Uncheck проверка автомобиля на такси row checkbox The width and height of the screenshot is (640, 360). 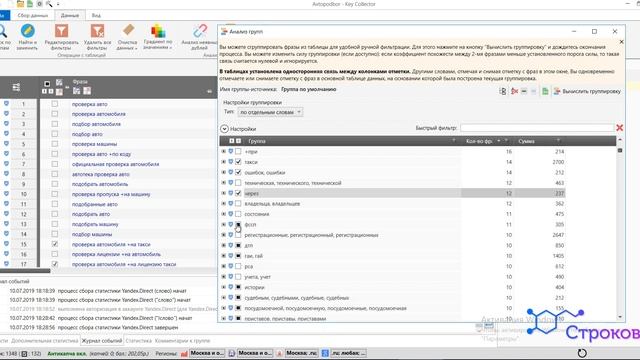pos(55,244)
